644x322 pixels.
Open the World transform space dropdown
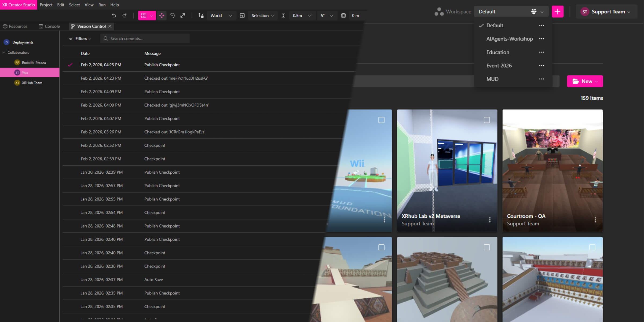click(x=221, y=16)
